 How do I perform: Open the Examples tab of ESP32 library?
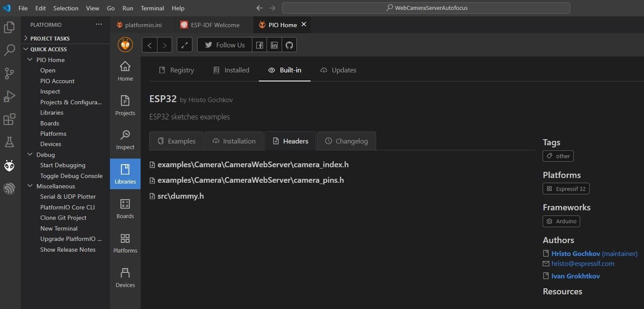[x=177, y=141]
